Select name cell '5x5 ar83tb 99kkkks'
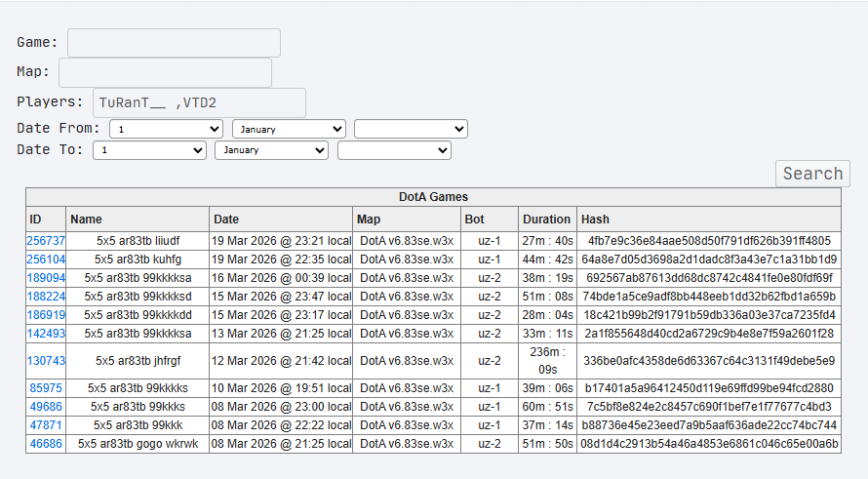868x479 pixels. (x=138, y=388)
